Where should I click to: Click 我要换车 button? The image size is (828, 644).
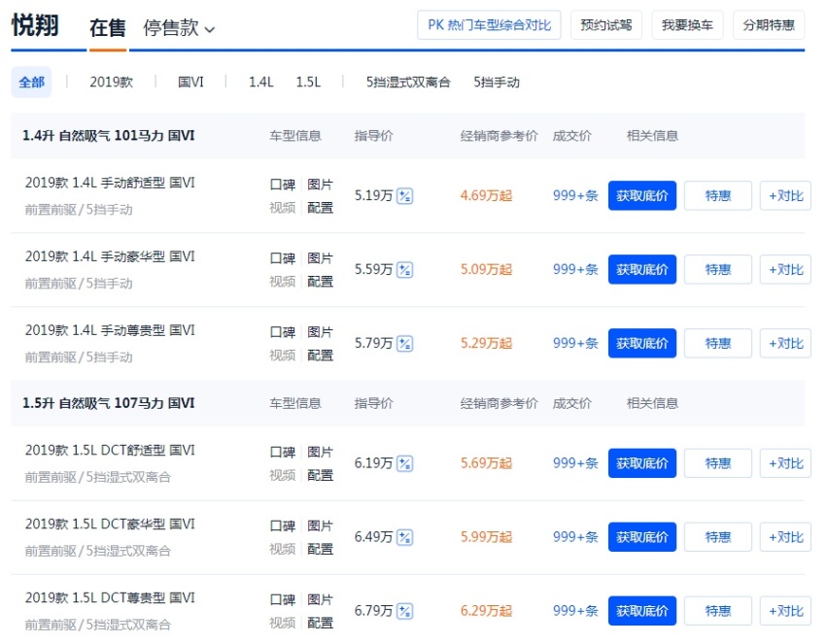tap(687, 25)
